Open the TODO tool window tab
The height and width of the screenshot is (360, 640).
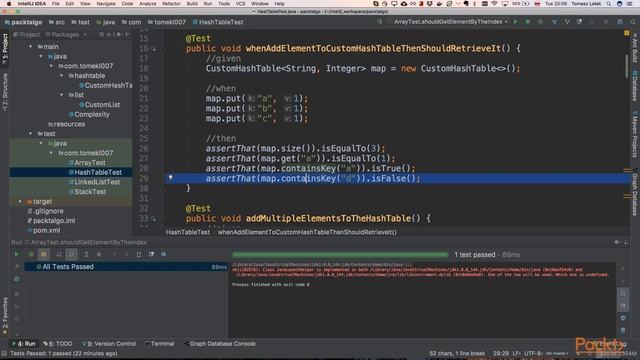(x=58, y=344)
